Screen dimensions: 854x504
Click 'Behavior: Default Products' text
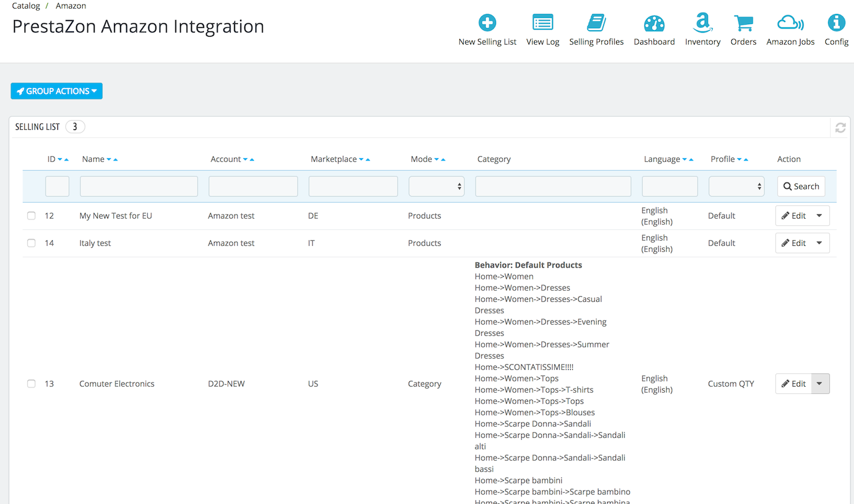[528, 265]
